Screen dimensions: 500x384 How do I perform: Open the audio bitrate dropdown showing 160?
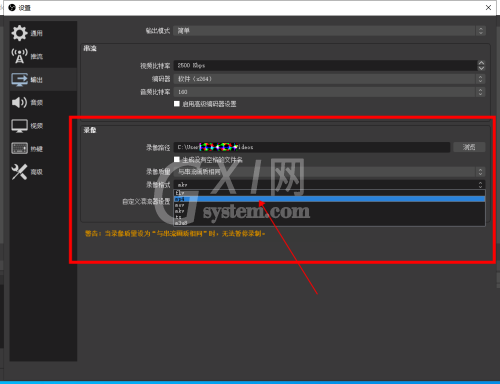[x=329, y=92]
